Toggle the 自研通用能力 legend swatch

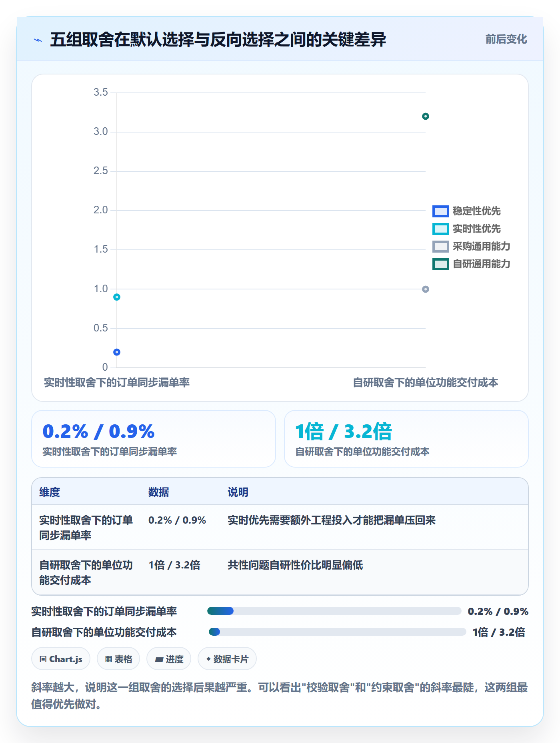[x=440, y=264]
